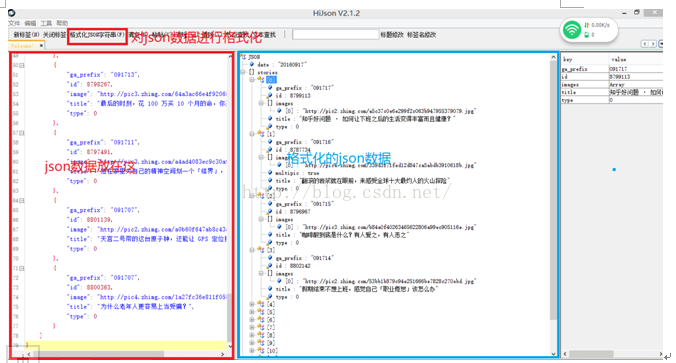Close the Welcome tab
The image size is (676, 363).
coord(41,45)
